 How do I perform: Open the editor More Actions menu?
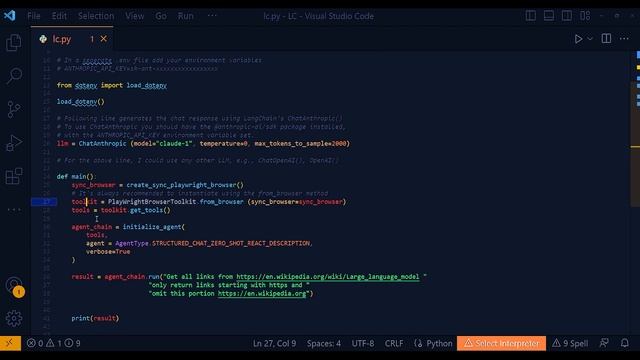pyautogui.click(x=624, y=39)
